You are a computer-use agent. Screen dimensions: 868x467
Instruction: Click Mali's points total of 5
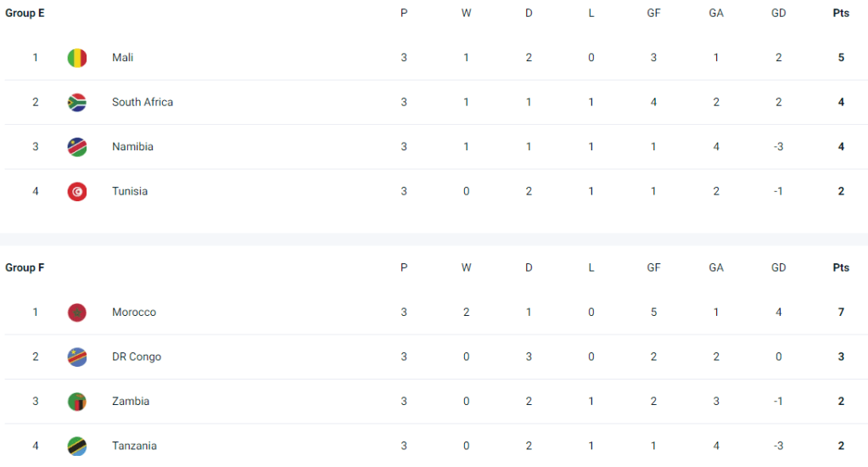841,58
